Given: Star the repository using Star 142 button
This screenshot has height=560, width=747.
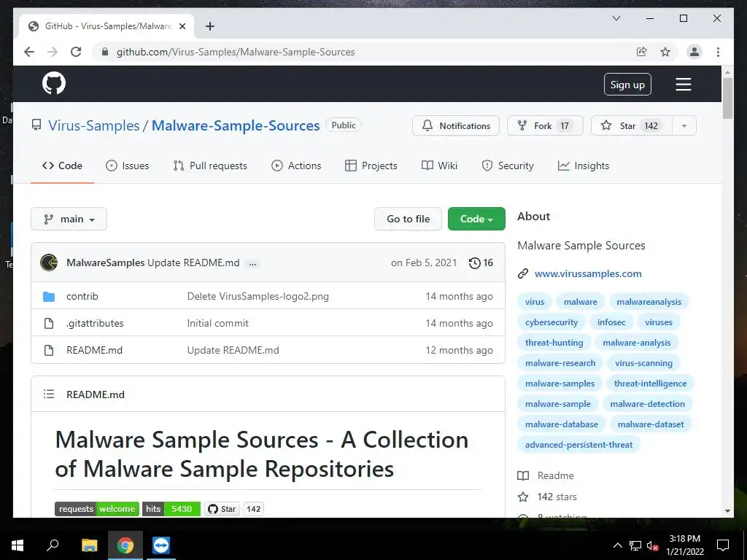Looking at the screenshot, I should pos(632,125).
